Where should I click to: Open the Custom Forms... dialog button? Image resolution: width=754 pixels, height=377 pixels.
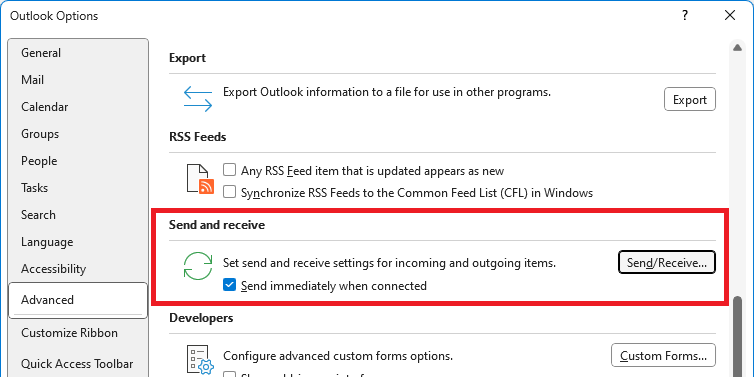click(663, 355)
